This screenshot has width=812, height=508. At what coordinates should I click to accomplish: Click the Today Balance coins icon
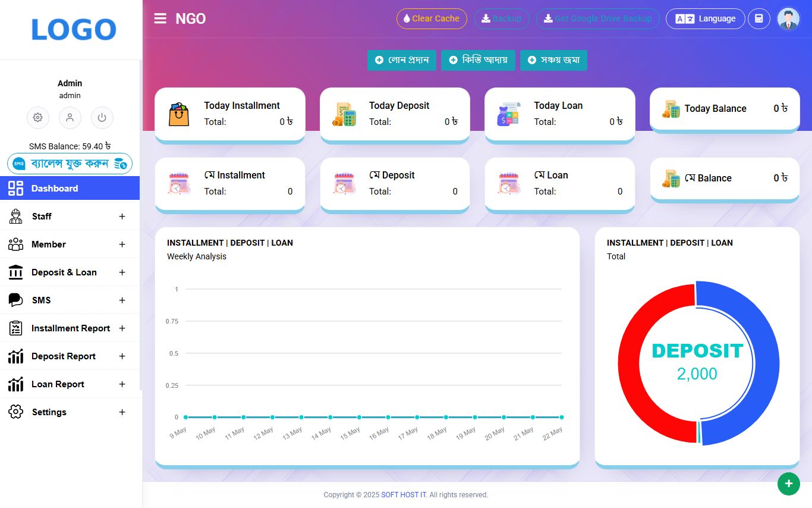671,109
